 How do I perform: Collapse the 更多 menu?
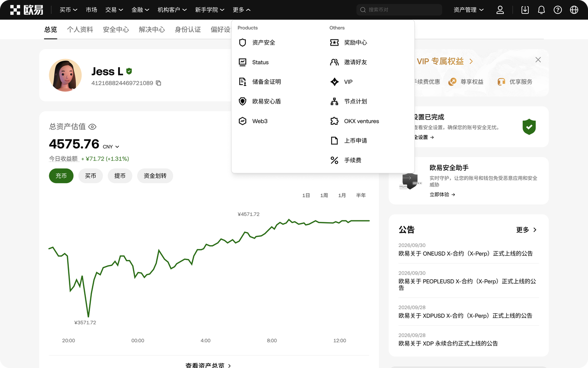[242, 10]
